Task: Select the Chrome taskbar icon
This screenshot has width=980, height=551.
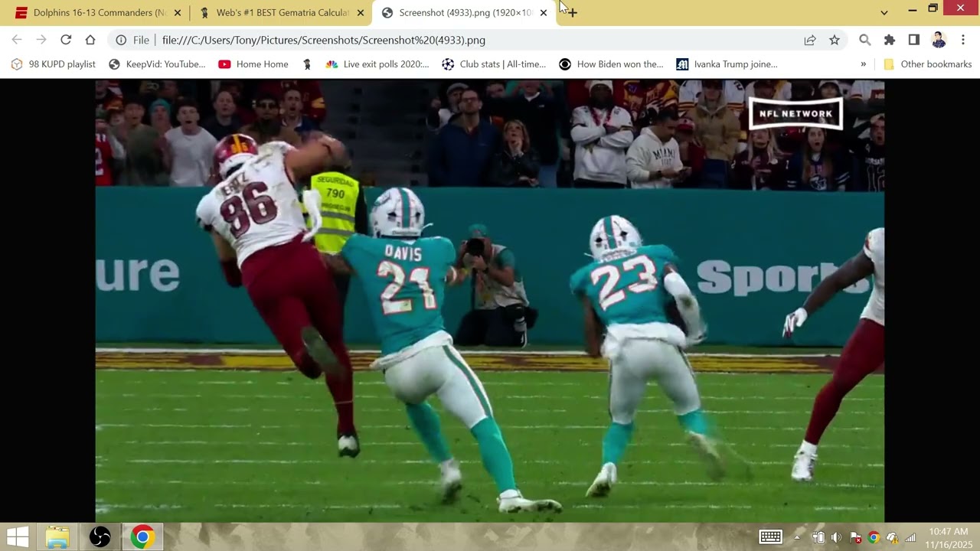Action: 142,537
